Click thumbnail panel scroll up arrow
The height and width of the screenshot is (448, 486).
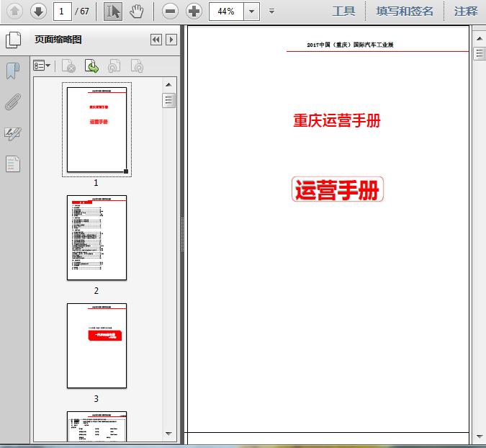tap(168, 84)
